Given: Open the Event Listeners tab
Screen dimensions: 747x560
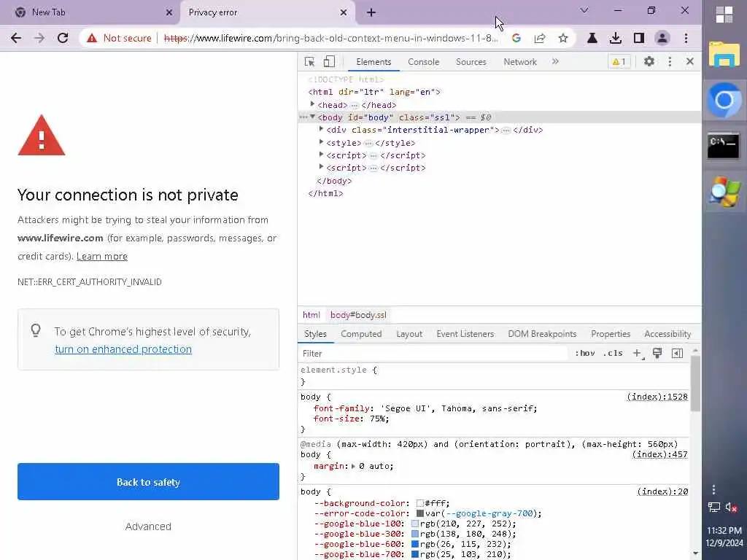Looking at the screenshot, I should (465, 334).
